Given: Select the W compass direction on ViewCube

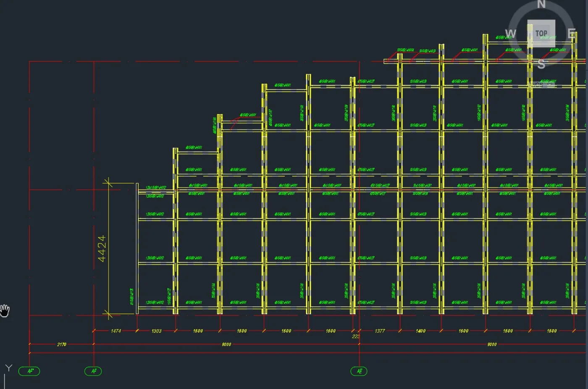Looking at the screenshot, I should coord(510,34).
